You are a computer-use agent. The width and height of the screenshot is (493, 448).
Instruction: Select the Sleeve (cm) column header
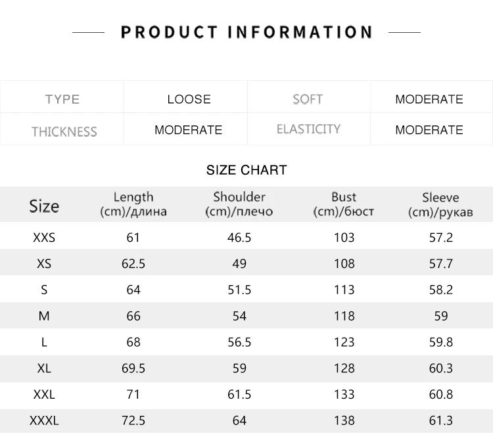[x=440, y=204]
